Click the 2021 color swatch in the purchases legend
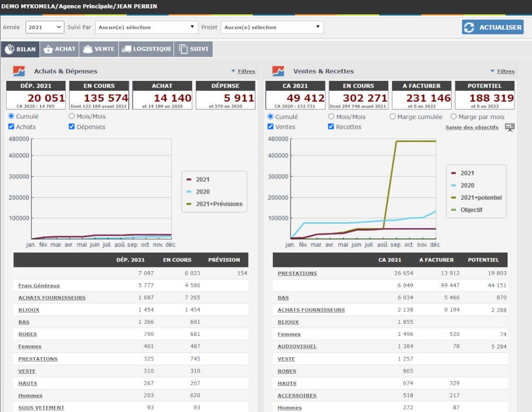 (189, 179)
